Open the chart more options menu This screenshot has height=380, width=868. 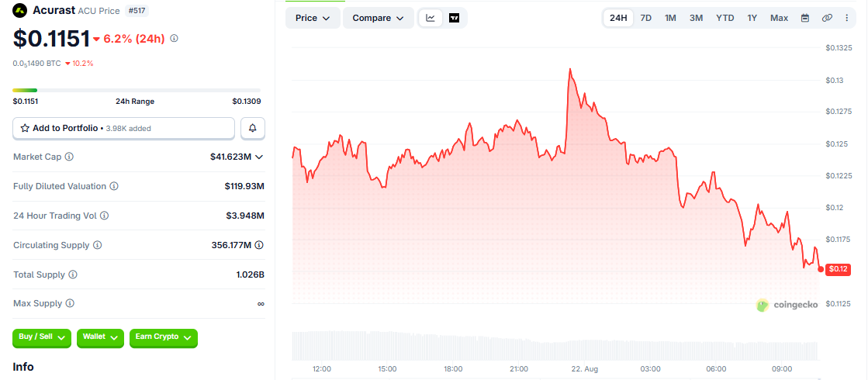[846, 18]
